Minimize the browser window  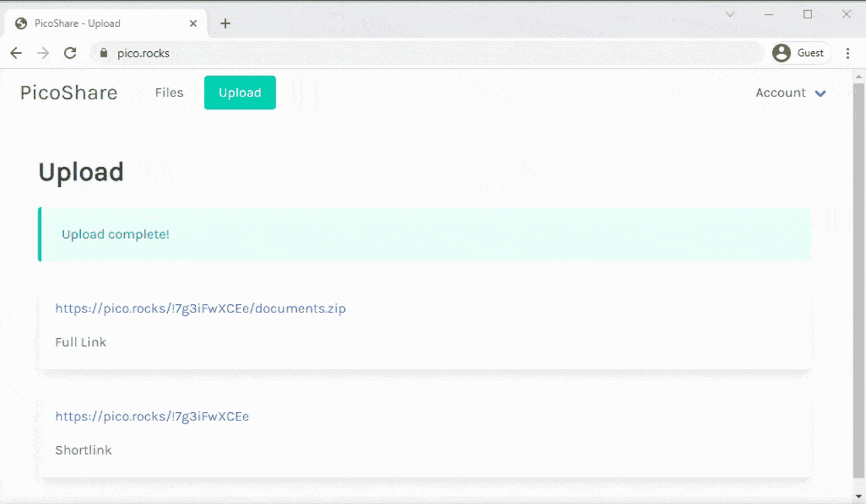(768, 14)
